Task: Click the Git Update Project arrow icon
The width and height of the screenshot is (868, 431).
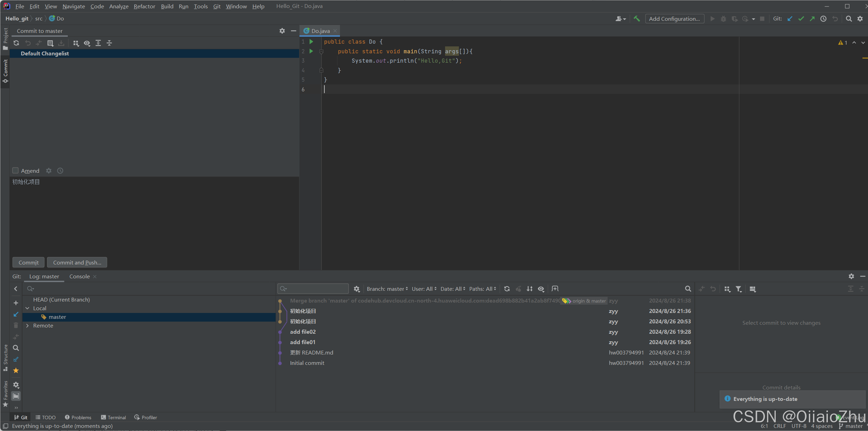Action: click(x=790, y=19)
